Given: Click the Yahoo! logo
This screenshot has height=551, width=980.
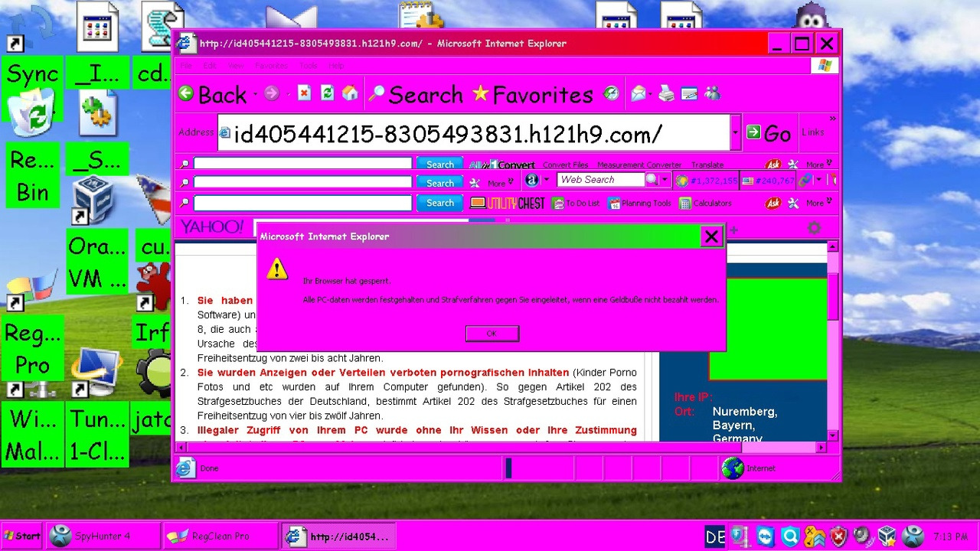Looking at the screenshot, I should point(212,227).
